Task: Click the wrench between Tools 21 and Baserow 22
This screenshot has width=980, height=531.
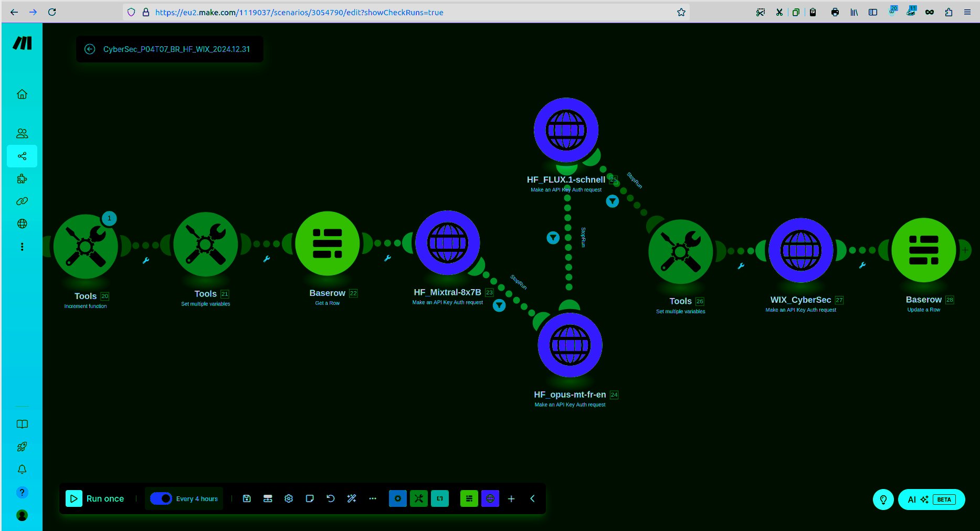Action: pyautogui.click(x=267, y=259)
